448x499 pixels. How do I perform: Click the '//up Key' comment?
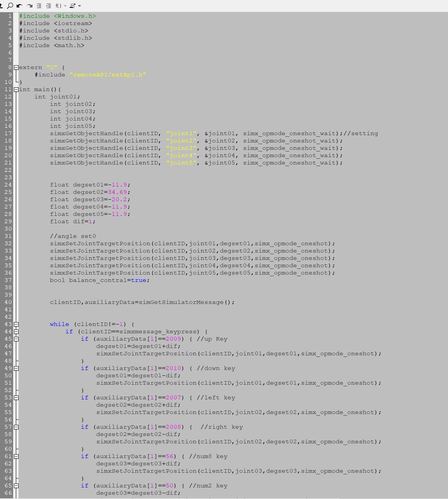click(212, 339)
